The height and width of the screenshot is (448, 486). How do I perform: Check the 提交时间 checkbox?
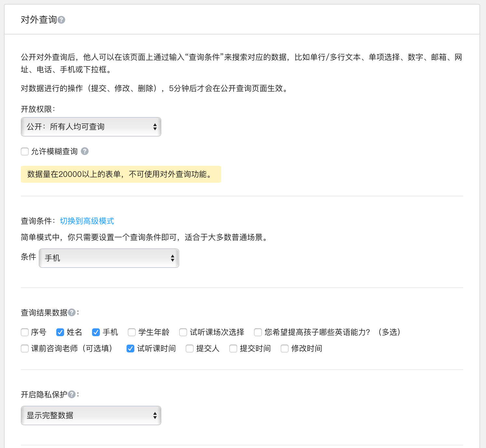tap(233, 349)
